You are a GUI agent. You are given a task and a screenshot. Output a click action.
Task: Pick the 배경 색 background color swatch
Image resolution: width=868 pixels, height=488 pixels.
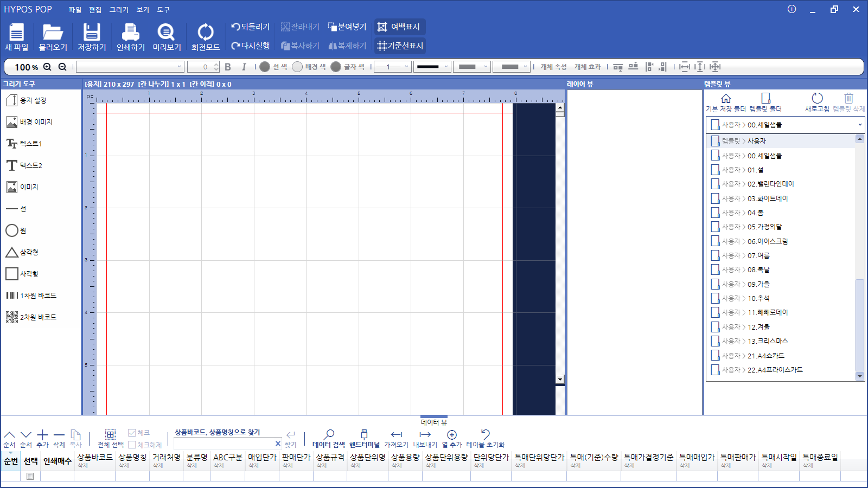(x=297, y=67)
